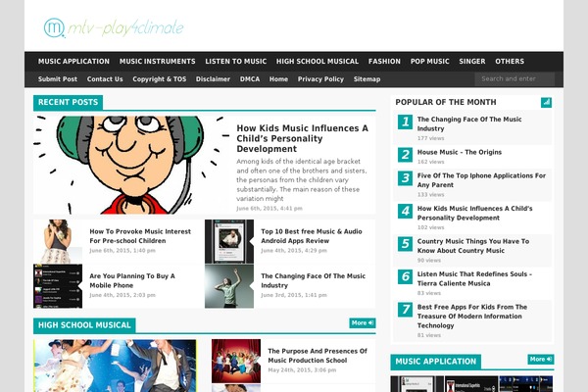Image resolution: width=588 pixels, height=392 pixels.
Task: Open thumbnail for Top 10 Android Apps post
Action: coord(229,241)
